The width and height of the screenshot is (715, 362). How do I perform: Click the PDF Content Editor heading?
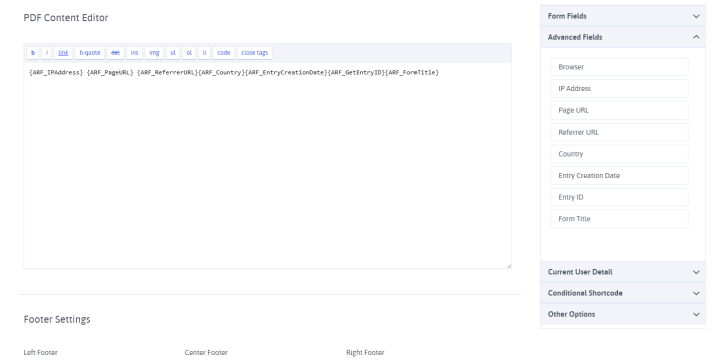[66, 18]
